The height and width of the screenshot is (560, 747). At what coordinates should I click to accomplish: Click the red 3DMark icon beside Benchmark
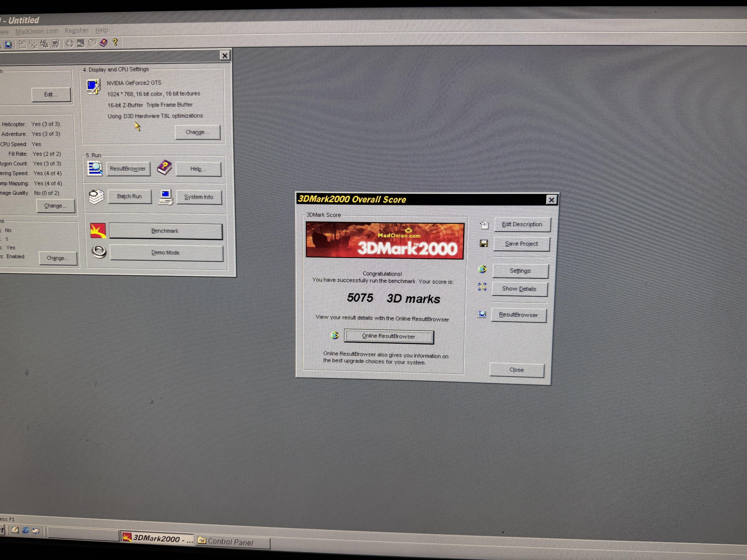point(98,231)
